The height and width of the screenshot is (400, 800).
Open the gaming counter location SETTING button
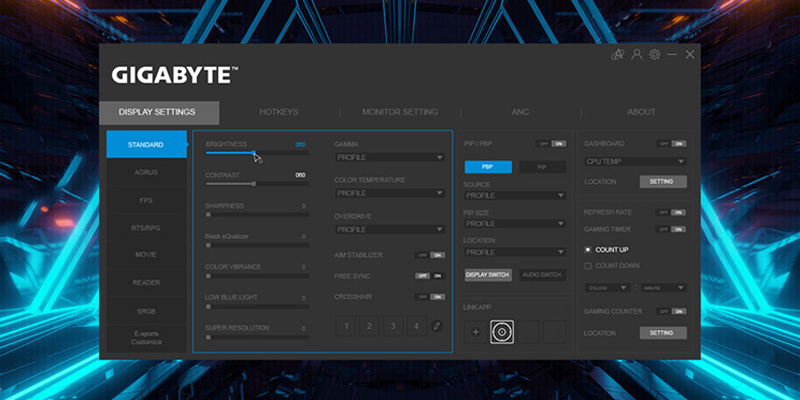pyautogui.click(x=663, y=333)
